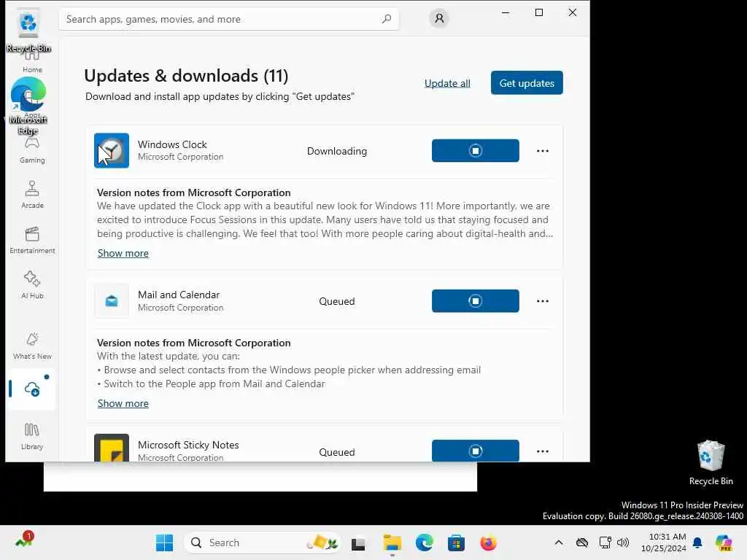The width and height of the screenshot is (747, 560).
Task: Click the Update all link
Action: pos(447,83)
